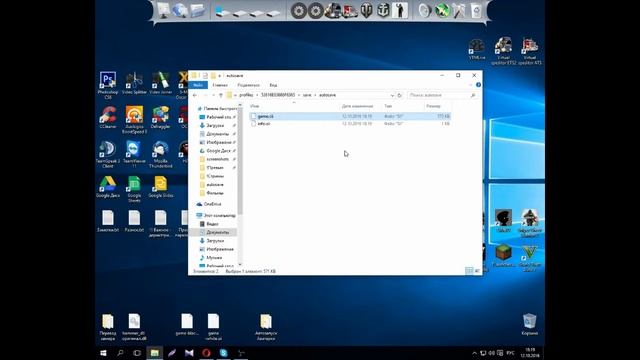Open the File tab in Explorer ribbon
Image resolution: width=640 pixels, height=360 pixels.
(x=198, y=85)
